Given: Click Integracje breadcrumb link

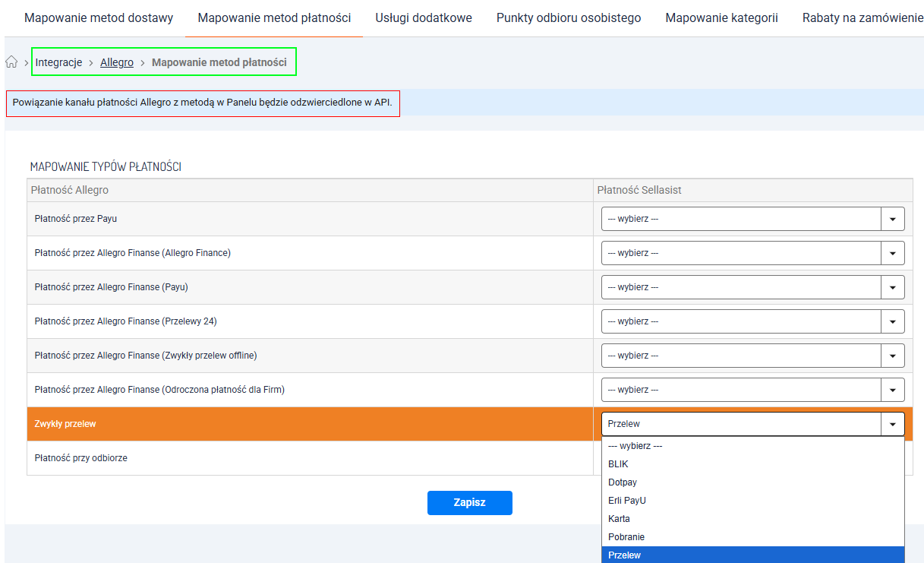Looking at the screenshot, I should point(58,62).
